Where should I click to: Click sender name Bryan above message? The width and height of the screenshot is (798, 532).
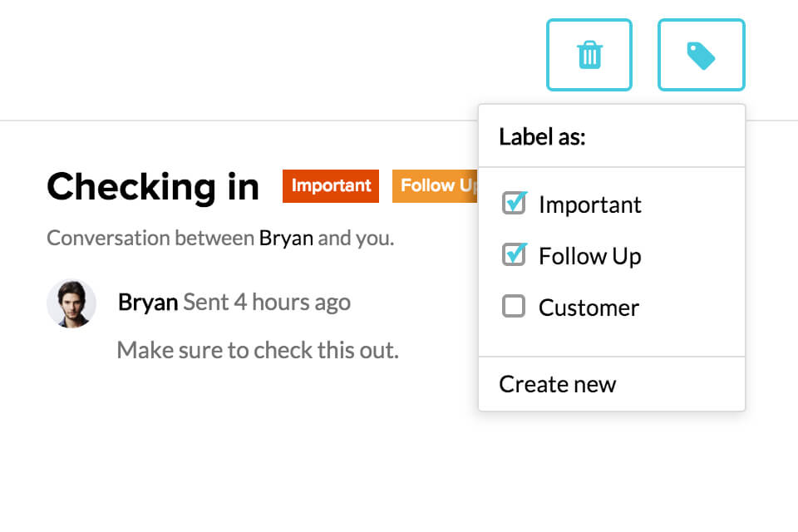point(148,302)
